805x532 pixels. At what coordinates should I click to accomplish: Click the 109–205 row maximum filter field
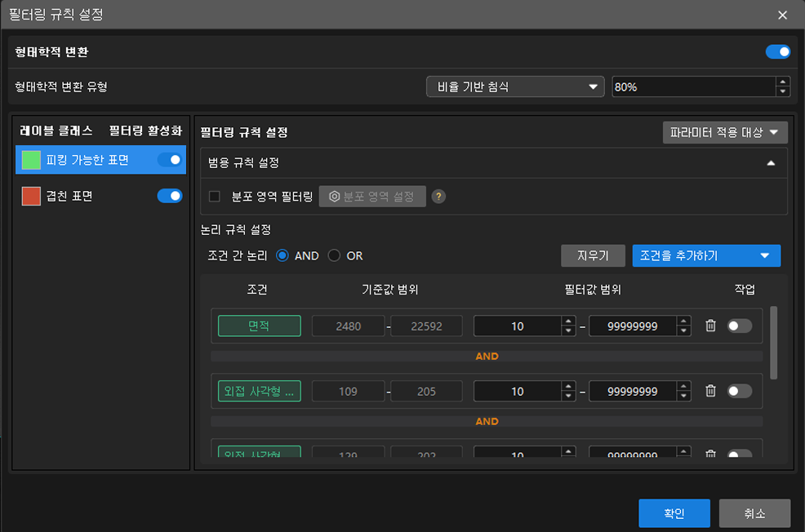(x=633, y=391)
